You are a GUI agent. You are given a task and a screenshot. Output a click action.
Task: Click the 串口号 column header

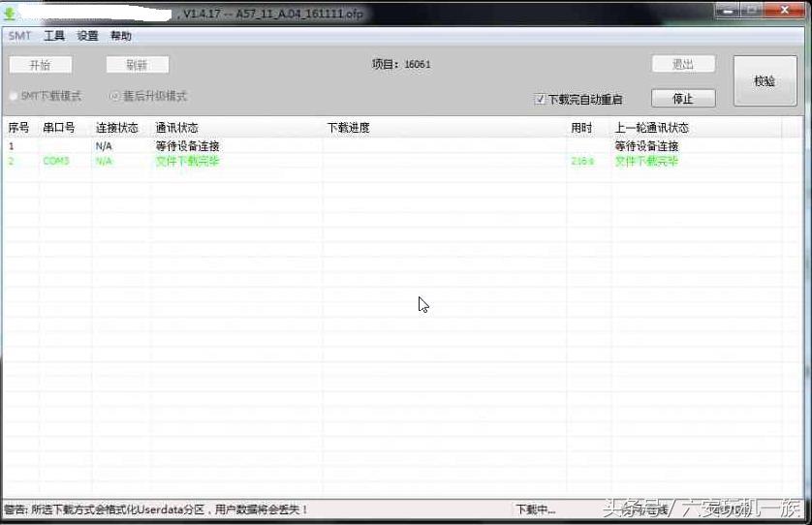pyautogui.click(x=59, y=128)
